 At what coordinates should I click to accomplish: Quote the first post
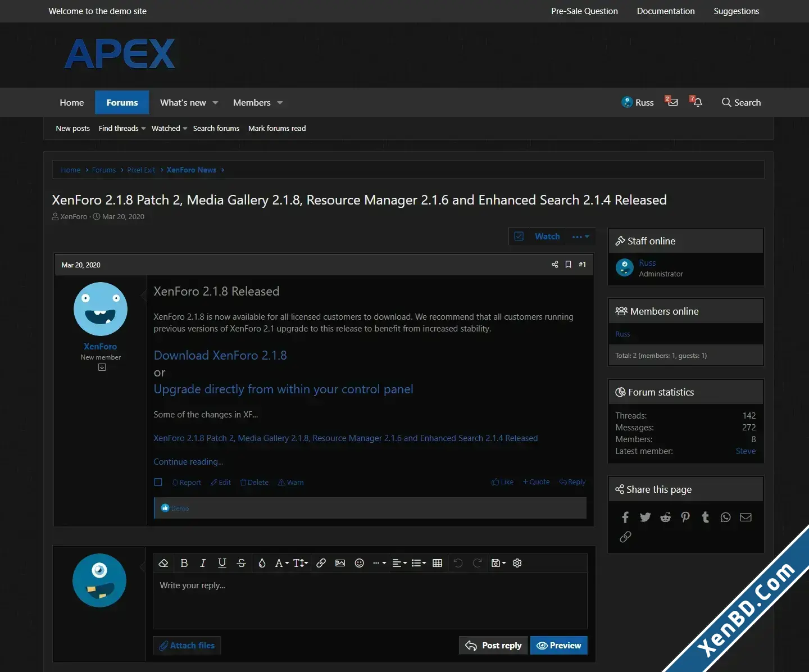coord(537,482)
